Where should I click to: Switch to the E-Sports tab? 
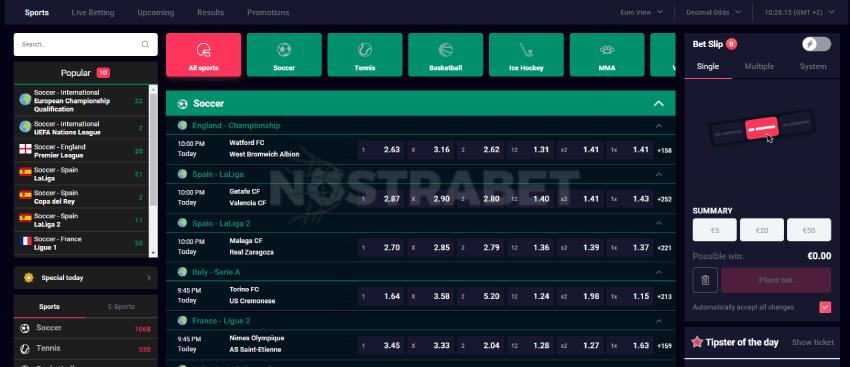pyautogui.click(x=121, y=307)
